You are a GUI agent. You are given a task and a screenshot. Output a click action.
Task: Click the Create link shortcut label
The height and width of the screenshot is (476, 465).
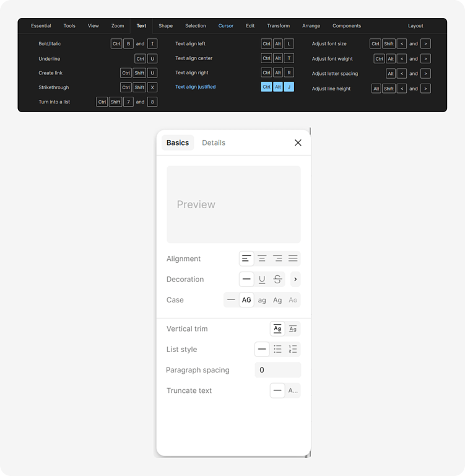pyautogui.click(x=51, y=73)
